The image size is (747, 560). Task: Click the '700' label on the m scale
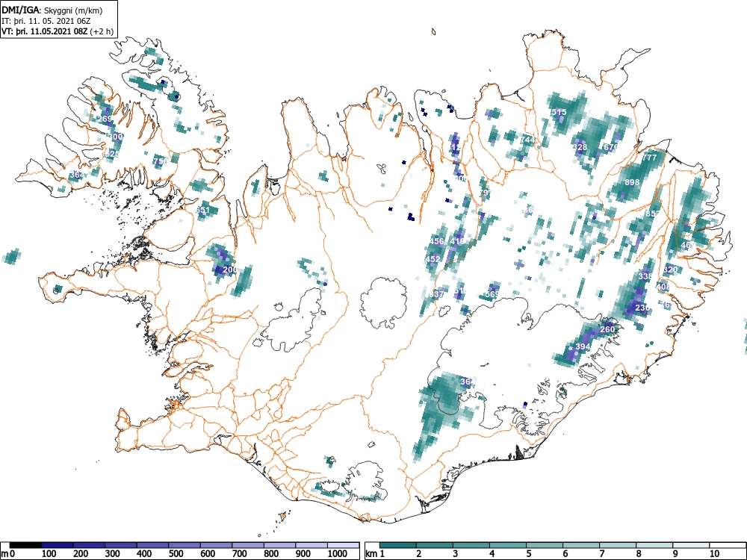point(240,554)
